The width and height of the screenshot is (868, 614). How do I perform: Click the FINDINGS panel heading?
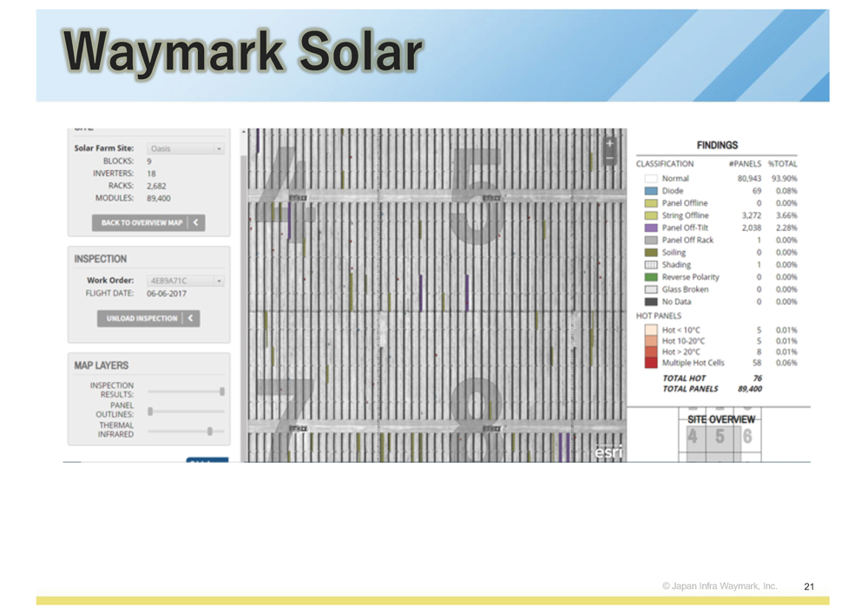(718, 145)
